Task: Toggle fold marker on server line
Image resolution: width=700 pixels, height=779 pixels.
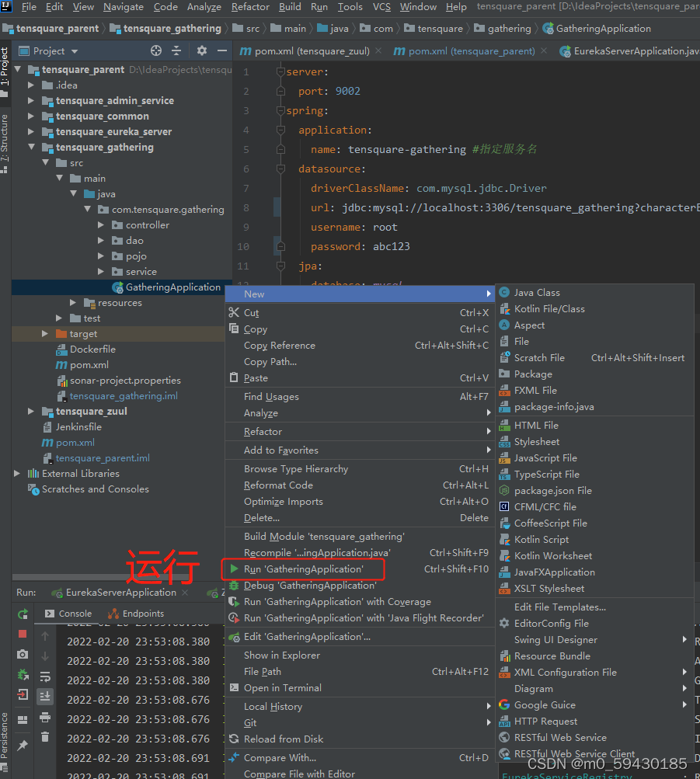Action: [280, 72]
